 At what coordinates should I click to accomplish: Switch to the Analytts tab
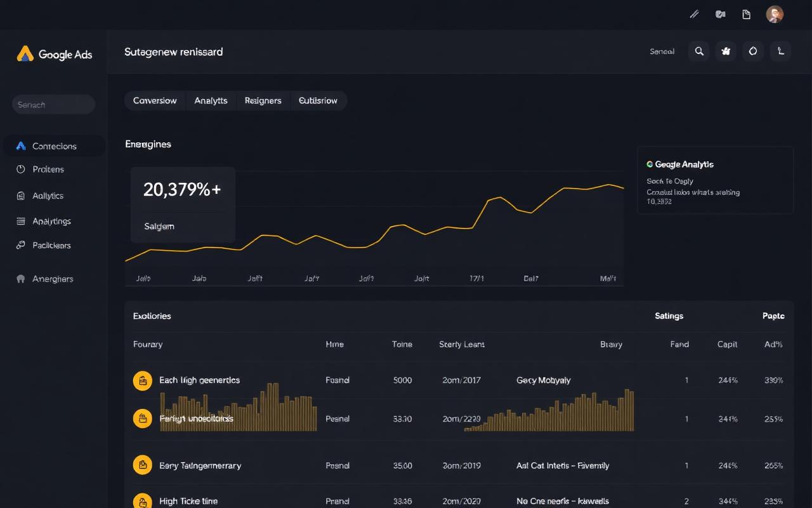coord(211,100)
